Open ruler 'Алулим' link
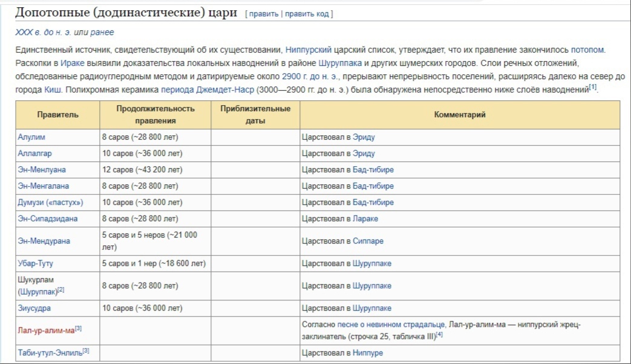 pyautogui.click(x=31, y=137)
